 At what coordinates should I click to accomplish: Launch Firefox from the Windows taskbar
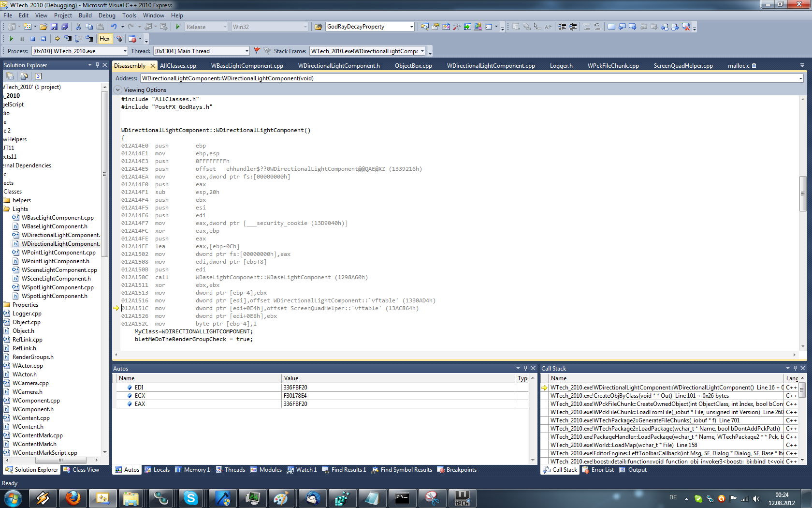tap(73, 498)
